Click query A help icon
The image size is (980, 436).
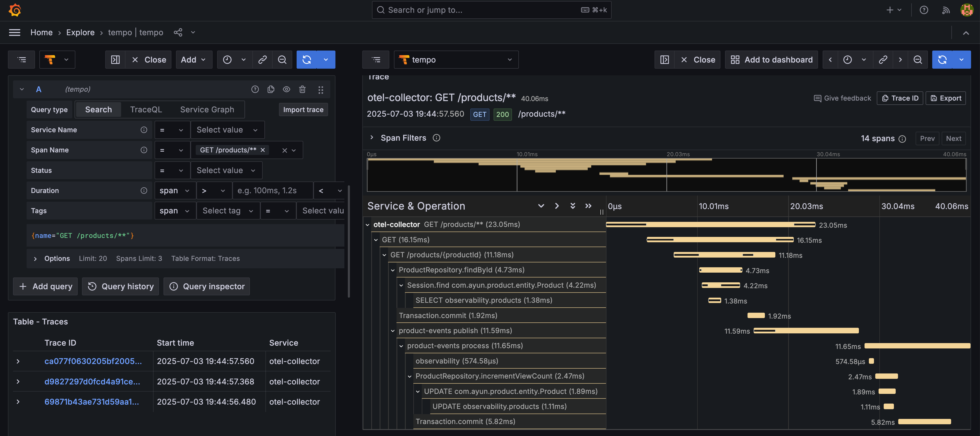click(x=255, y=89)
